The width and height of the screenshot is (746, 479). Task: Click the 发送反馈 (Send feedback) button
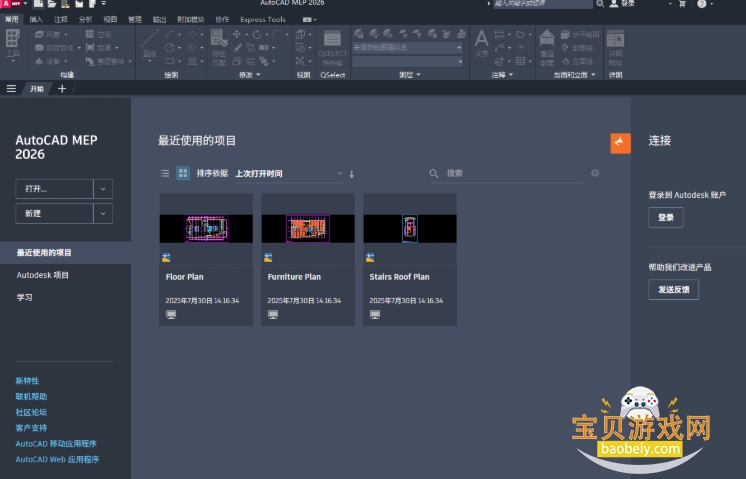pos(673,289)
